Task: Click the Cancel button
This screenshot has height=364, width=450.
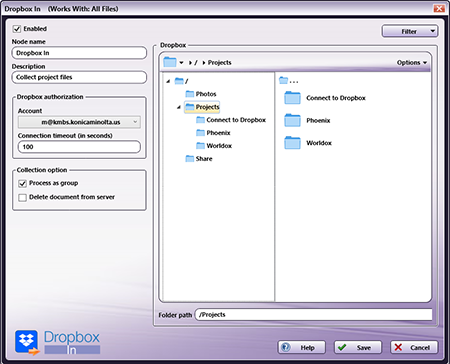Action: tap(414, 347)
